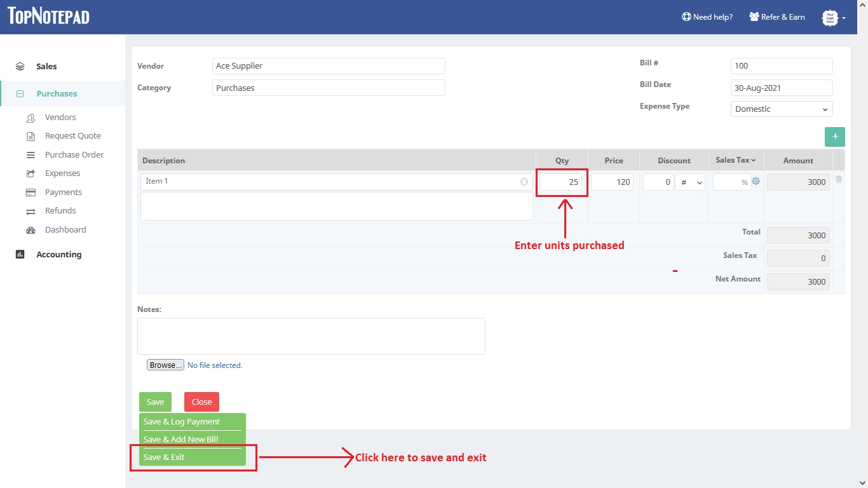This screenshot has height=488, width=868.
Task: Expand the discount type selector showing #
Action: tap(690, 182)
